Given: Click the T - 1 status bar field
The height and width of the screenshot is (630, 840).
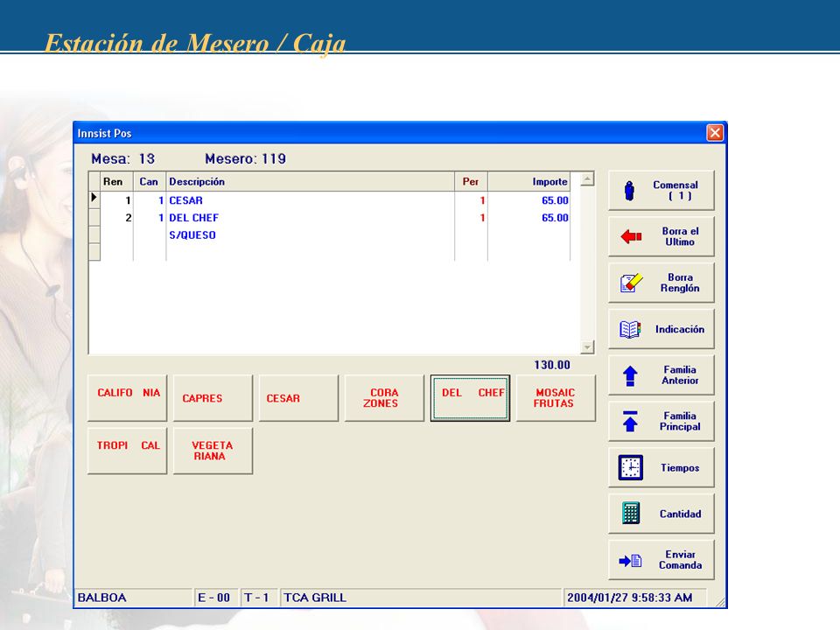Looking at the screenshot, I should click(257, 598).
